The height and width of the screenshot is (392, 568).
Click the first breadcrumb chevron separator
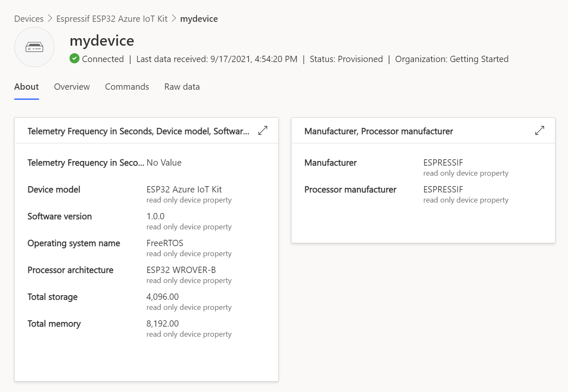50,18
